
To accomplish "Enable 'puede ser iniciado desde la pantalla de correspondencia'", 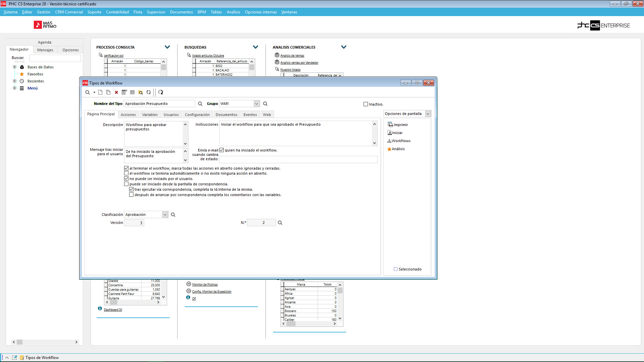I will click(x=126, y=184).
